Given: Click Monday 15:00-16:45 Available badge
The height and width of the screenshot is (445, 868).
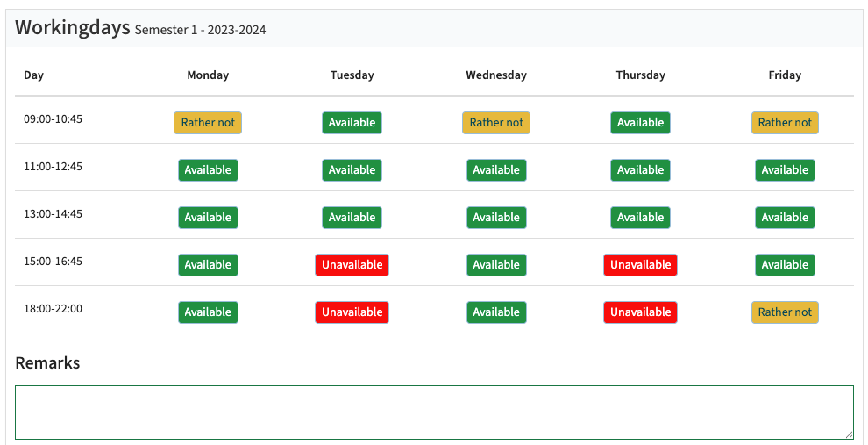Looking at the screenshot, I should click(x=208, y=265).
